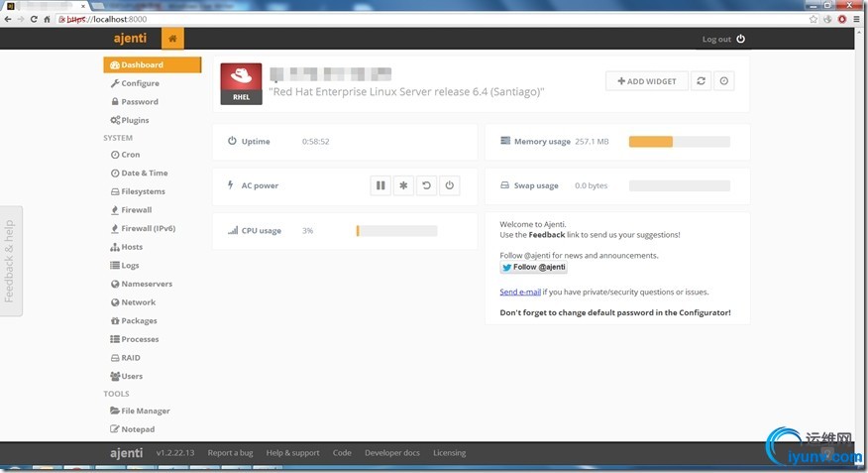Click the SYSTEM sidebar heading
Screen dimensions: 868x473
(117, 138)
